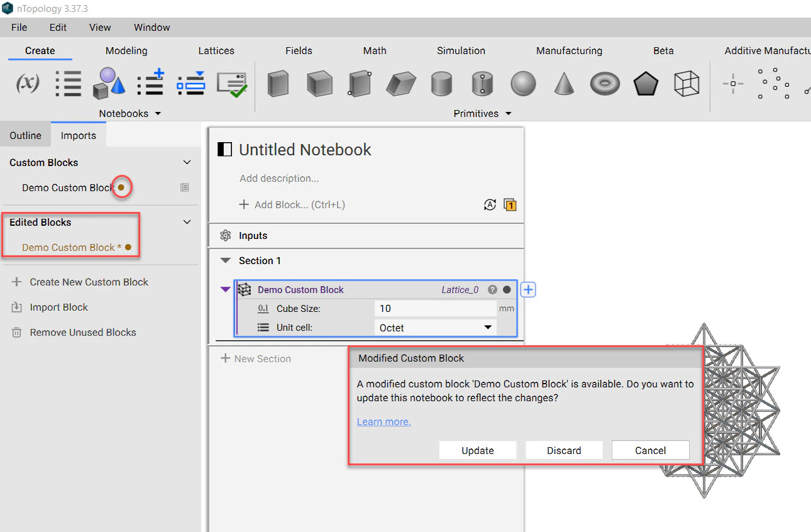
Task: Select the box with corner points primitive
Action: [x=360, y=83]
